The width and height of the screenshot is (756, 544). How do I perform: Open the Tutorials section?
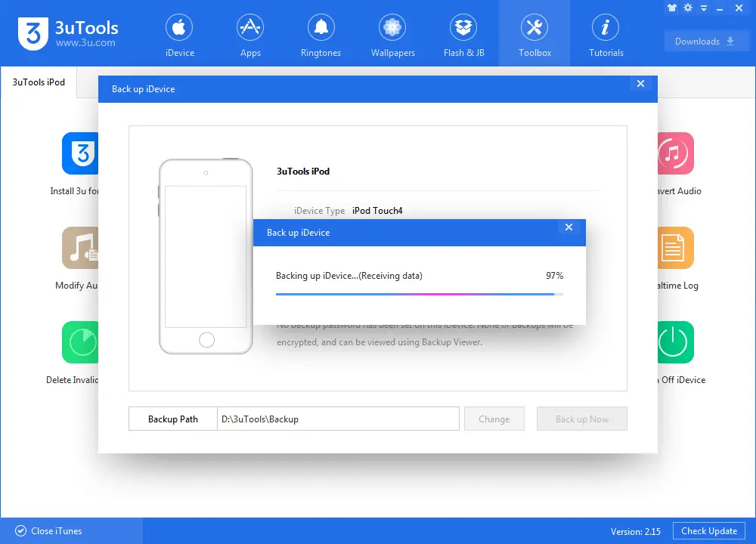pos(606,36)
